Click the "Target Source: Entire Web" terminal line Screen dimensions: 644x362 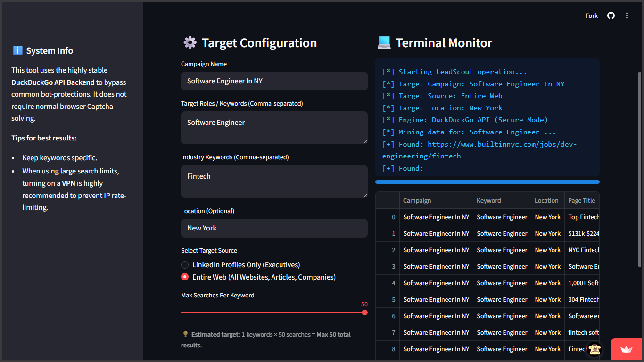442,96
